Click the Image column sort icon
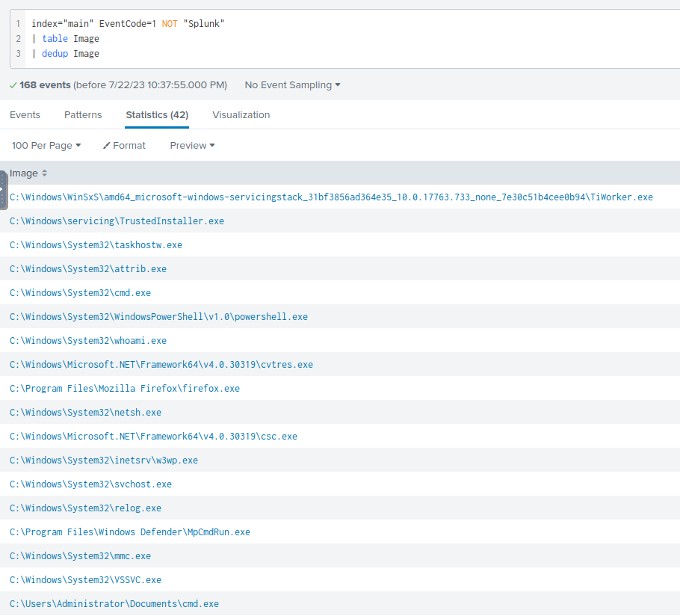Viewport: 680px width, 616px height. coord(44,173)
